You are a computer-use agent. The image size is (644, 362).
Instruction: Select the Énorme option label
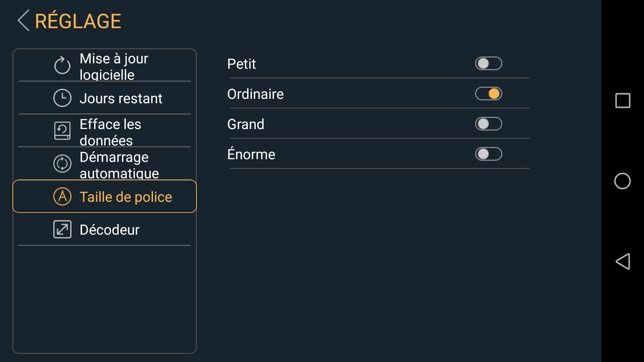(x=251, y=154)
